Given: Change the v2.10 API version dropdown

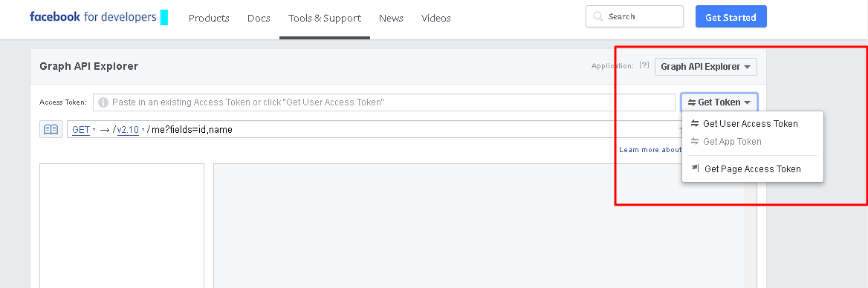Looking at the screenshot, I should pos(131,130).
